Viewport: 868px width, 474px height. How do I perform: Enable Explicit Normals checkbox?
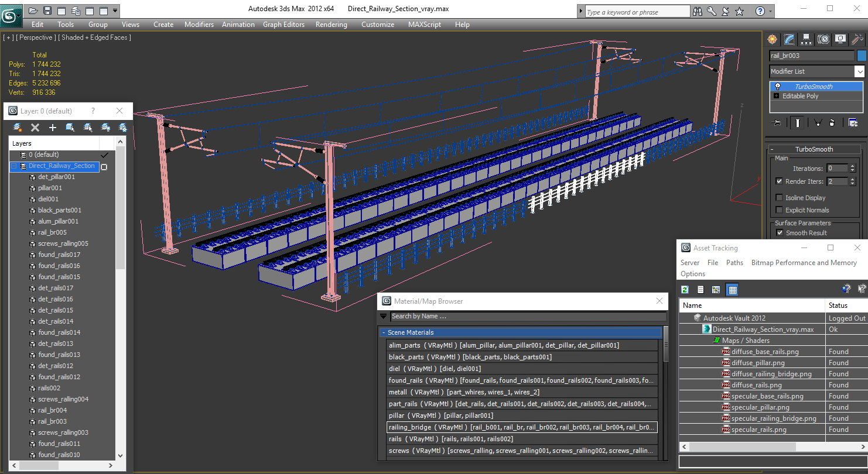779,210
